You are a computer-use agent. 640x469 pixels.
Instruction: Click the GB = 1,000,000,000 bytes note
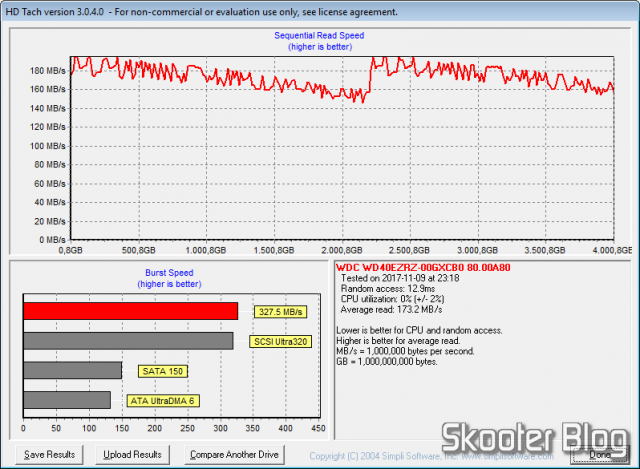[387, 362]
